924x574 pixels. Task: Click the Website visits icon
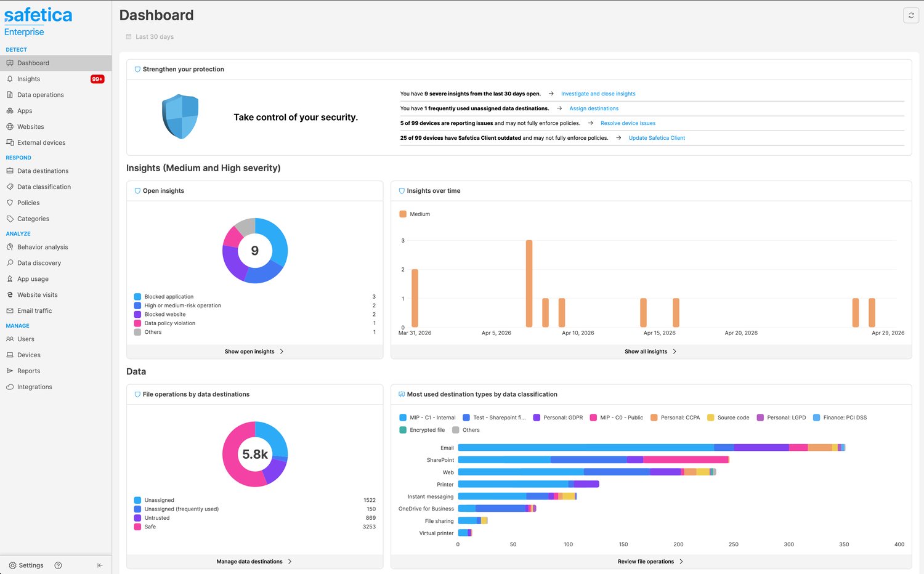(x=10, y=295)
